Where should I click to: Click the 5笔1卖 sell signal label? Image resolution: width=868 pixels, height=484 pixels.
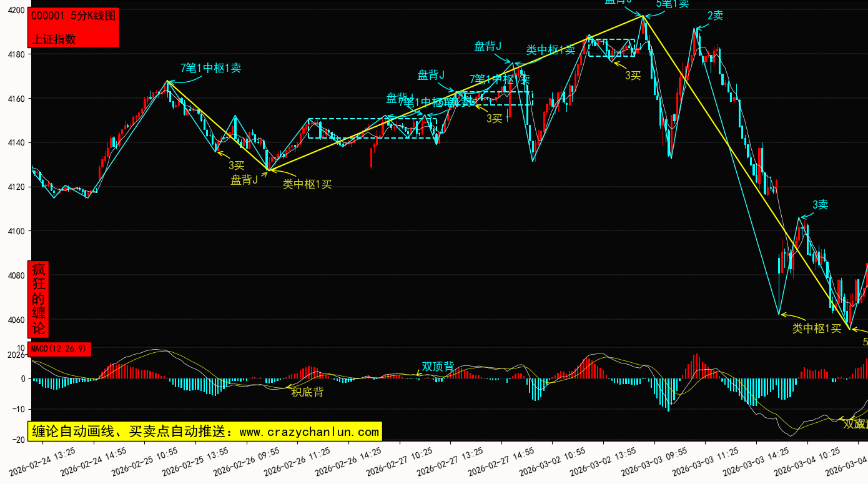point(673,4)
